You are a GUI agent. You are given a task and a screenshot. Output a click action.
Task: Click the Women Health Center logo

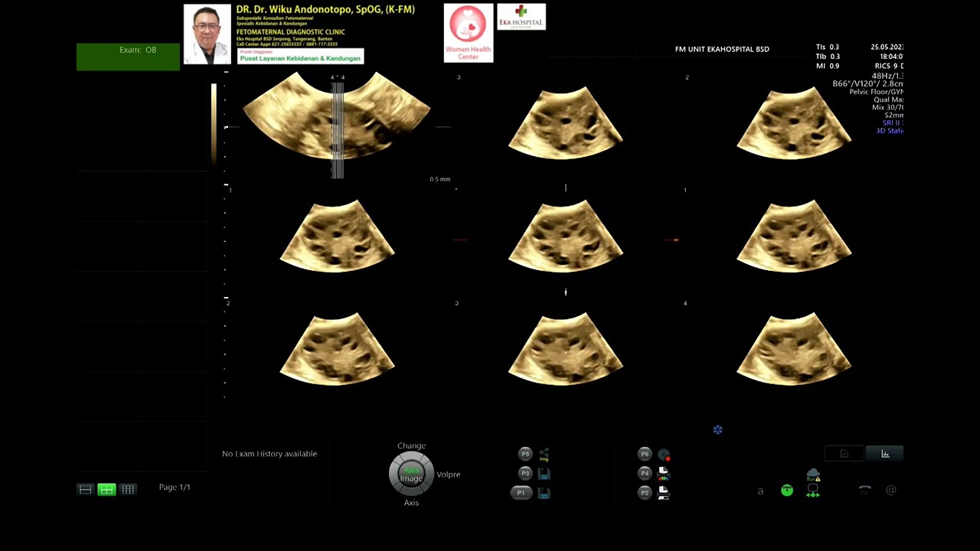click(469, 33)
